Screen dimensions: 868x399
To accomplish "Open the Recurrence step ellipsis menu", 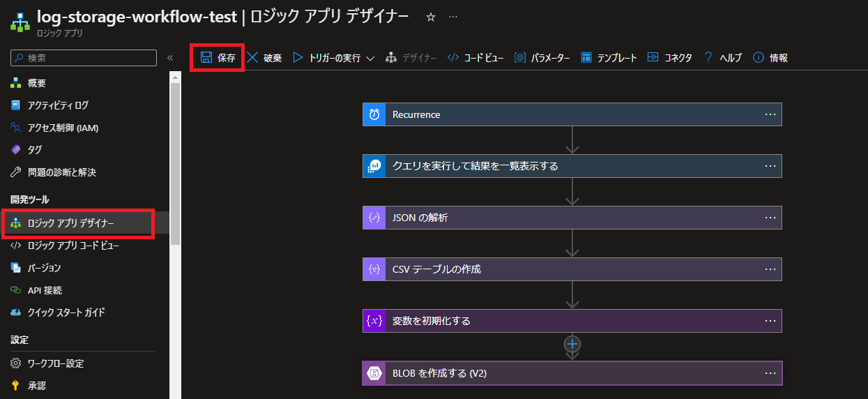I will (x=770, y=114).
